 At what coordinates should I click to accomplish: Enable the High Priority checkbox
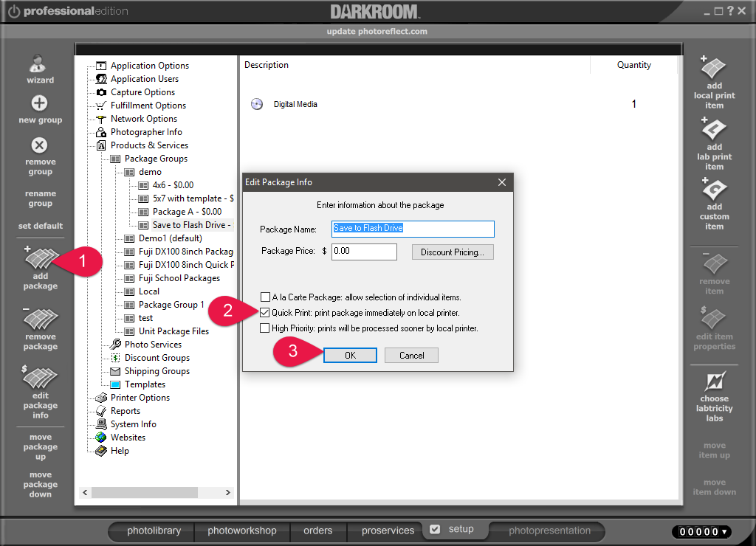click(265, 328)
